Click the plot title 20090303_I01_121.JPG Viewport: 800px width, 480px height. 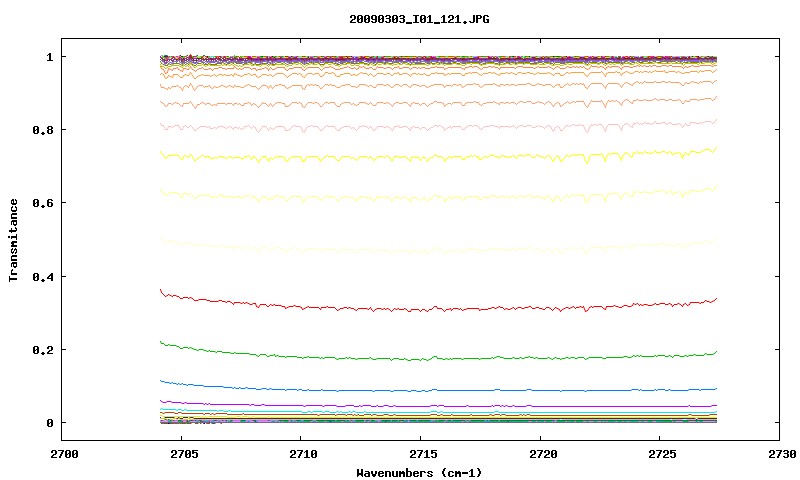coord(419,19)
